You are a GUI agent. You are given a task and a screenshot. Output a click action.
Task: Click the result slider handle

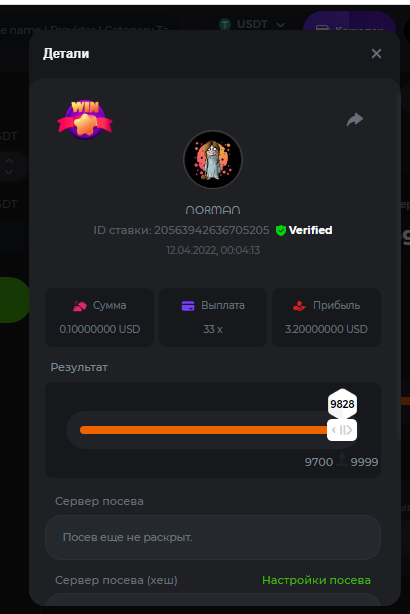342,430
